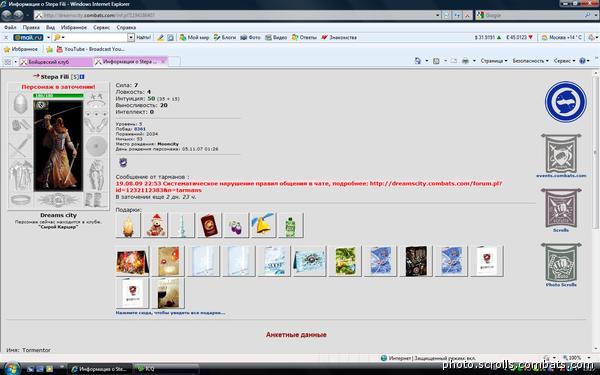The image size is (600, 375).
Task: Open the Избранное menu in the menu bar
Action: (x=73, y=28)
